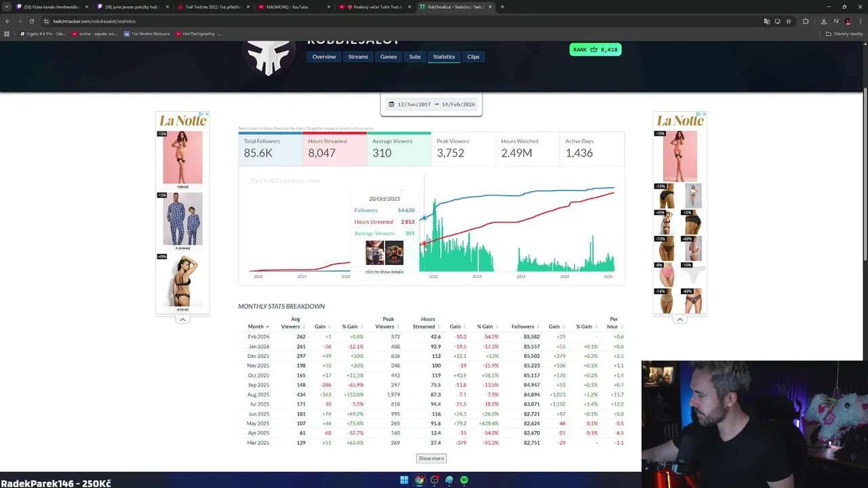Switch to the Finálový večer Tváře Twitch tab
Screen dimensions: 868x488
[x=374, y=7]
